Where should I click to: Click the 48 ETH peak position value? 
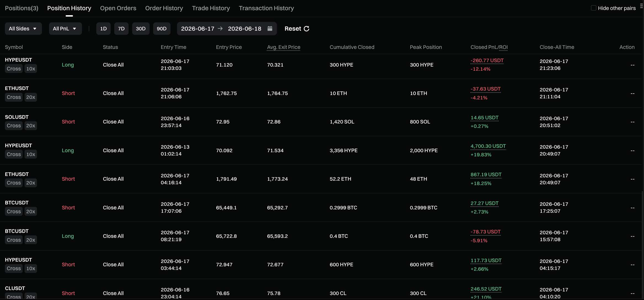[418, 179]
